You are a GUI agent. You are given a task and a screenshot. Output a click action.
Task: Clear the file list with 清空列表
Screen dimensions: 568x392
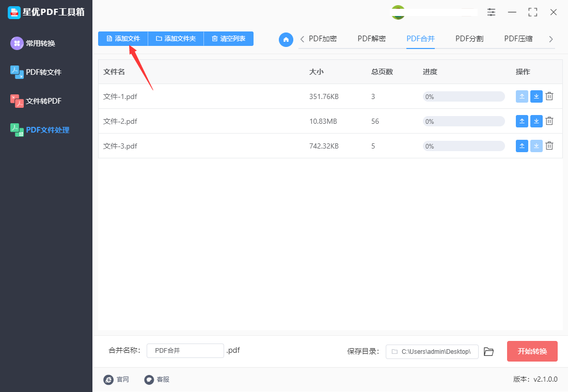(x=228, y=39)
